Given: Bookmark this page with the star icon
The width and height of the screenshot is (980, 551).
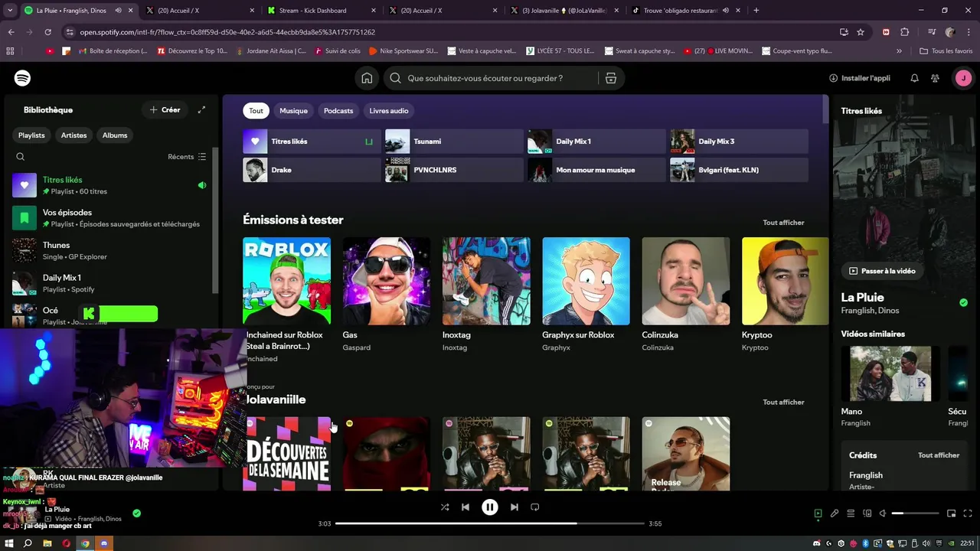Looking at the screenshot, I should pos(861,32).
